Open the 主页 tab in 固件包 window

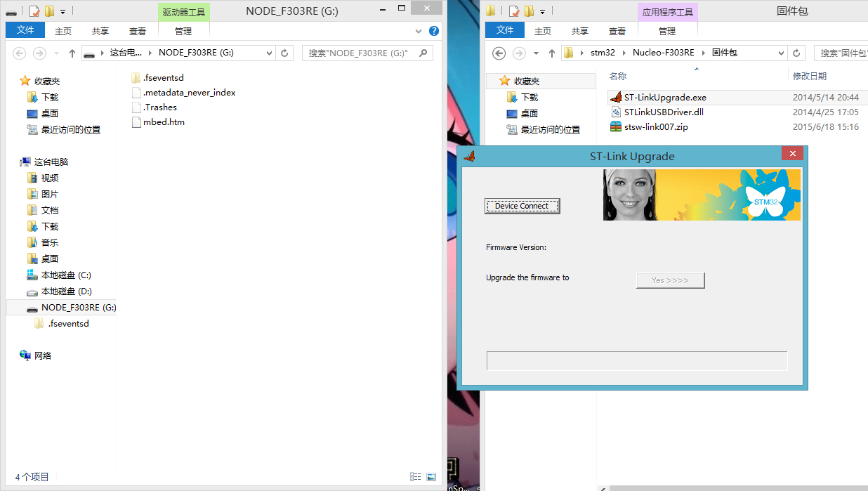pos(543,31)
